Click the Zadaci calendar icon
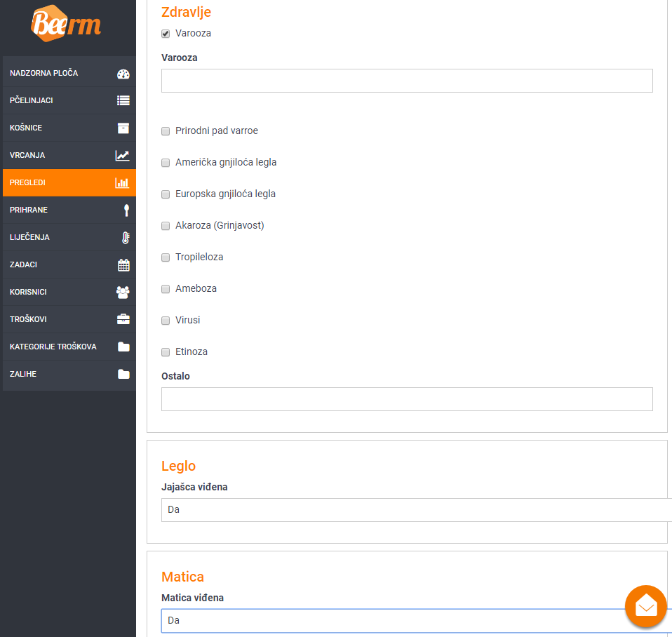 [x=123, y=265]
